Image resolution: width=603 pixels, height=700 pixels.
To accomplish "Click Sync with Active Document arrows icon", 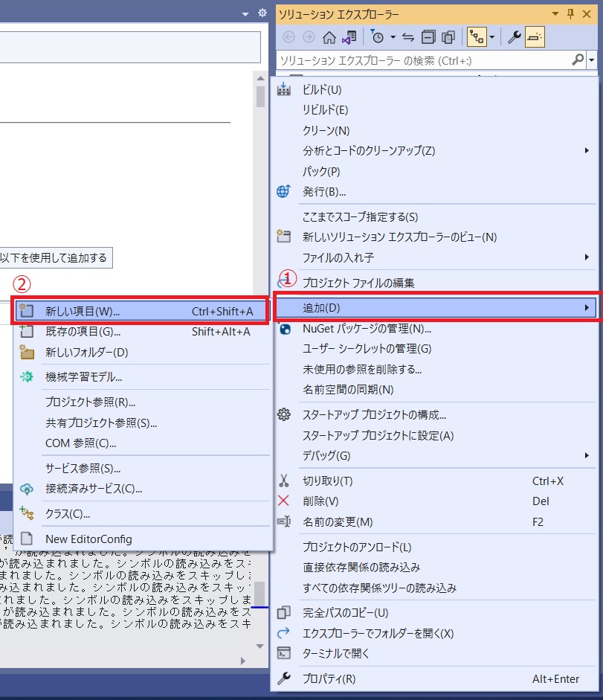I will coord(408,37).
